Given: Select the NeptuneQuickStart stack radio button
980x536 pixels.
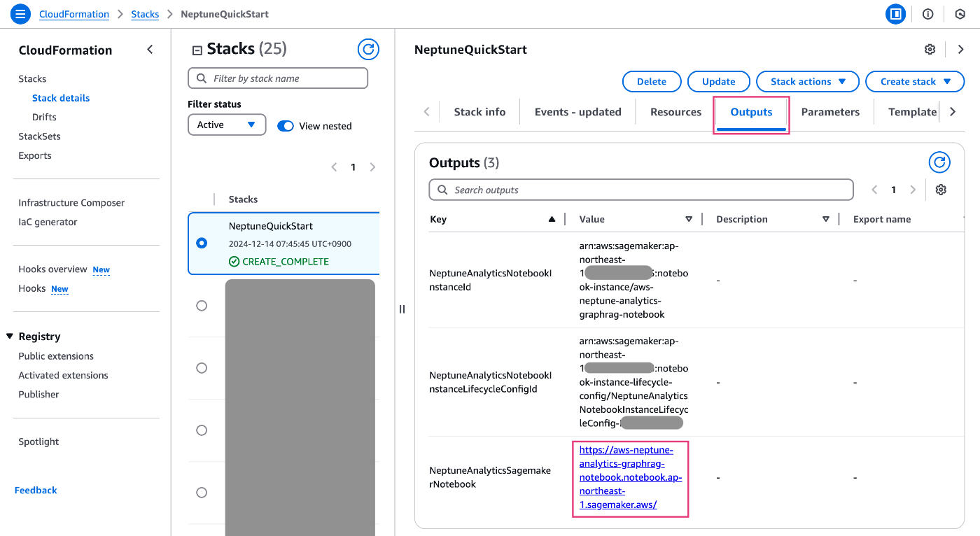Looking at the screenshot, I should 202,244.
